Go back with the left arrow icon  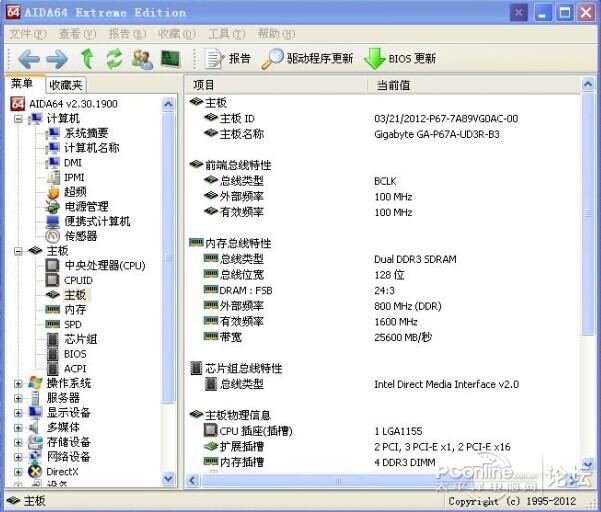click(29, 59)
